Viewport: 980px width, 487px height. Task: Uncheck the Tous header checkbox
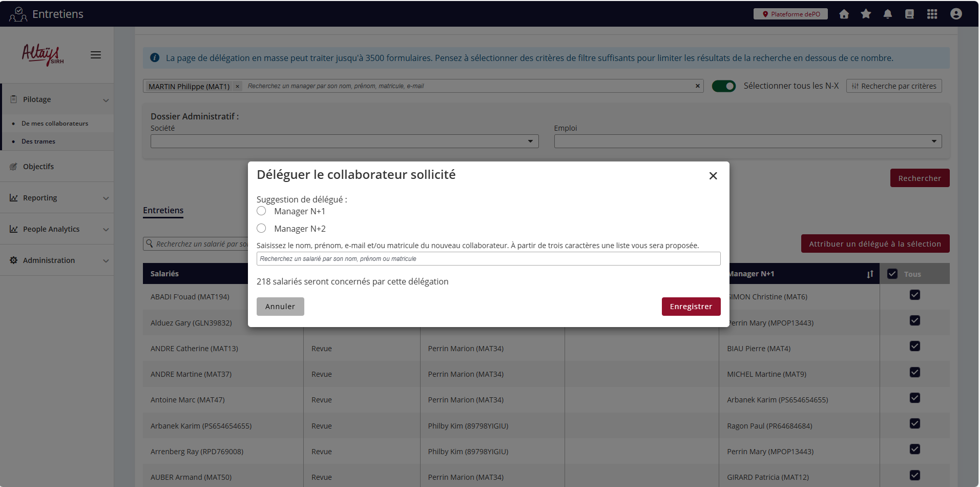892,274
